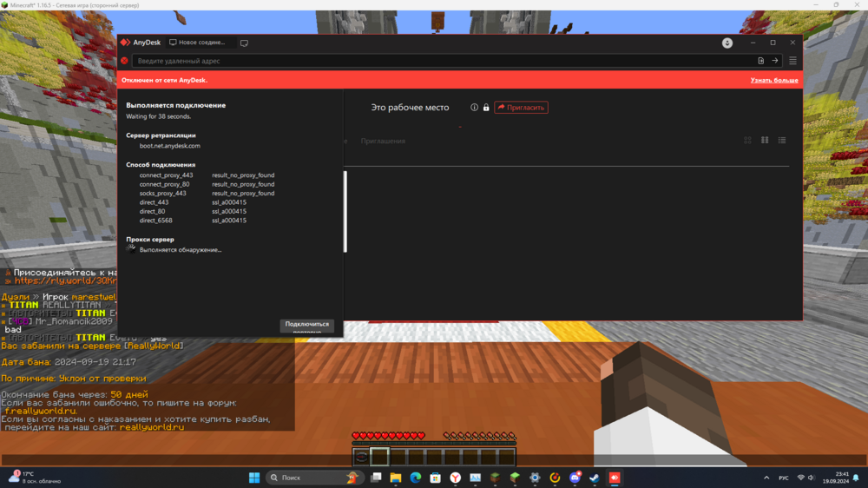The height and width of the screenshot is (488, 868).
Task: Select the second Minecraft hotbar slot
Action: 380,457
